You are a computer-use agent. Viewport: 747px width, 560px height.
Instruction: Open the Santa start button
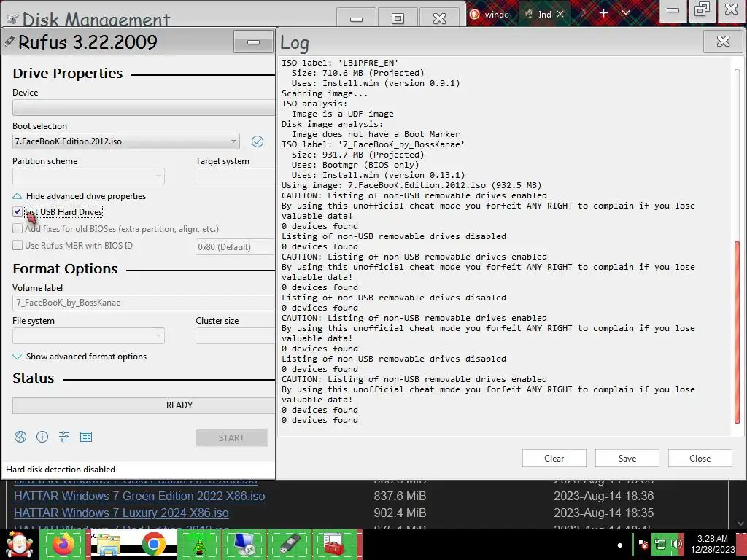coord(19,544)
